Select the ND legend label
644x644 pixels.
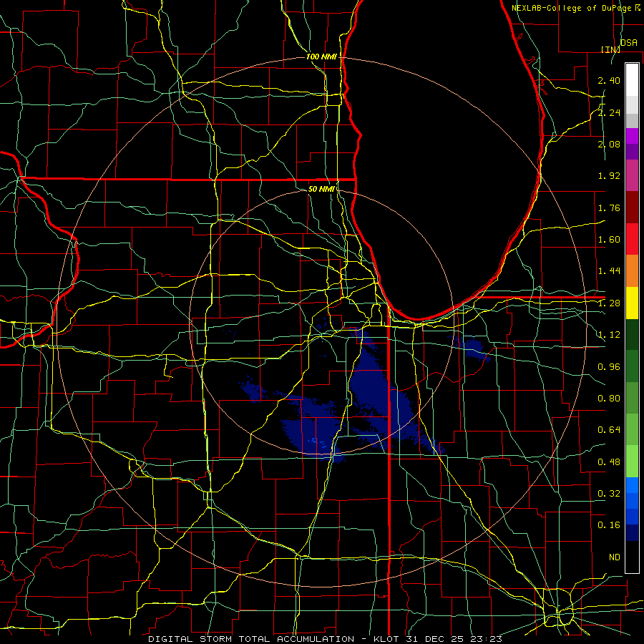[x=615, y=557]
